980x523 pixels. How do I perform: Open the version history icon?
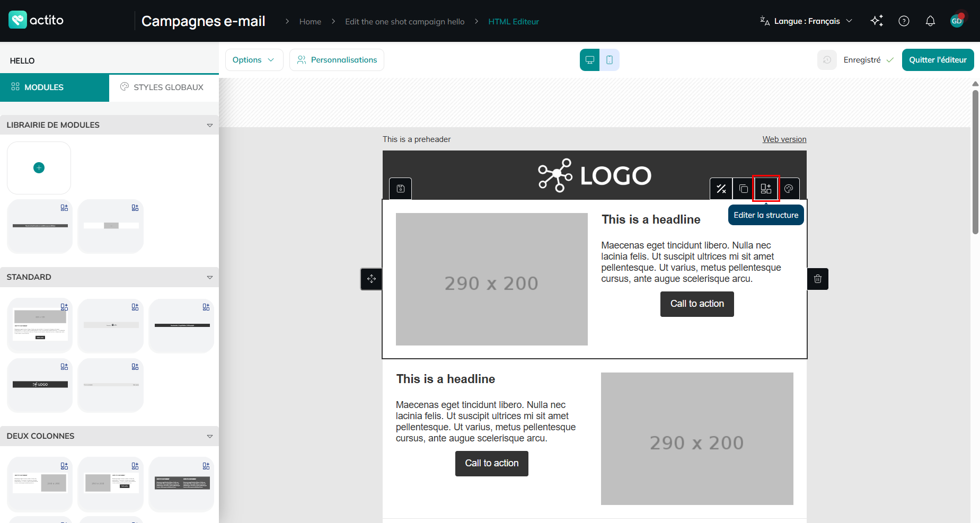[x=827, y=60]
